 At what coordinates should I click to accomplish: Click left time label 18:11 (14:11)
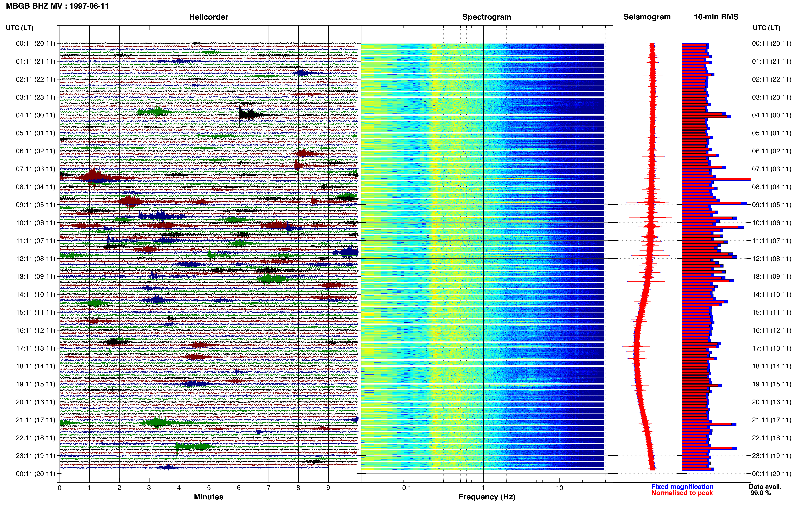[35, 366]
